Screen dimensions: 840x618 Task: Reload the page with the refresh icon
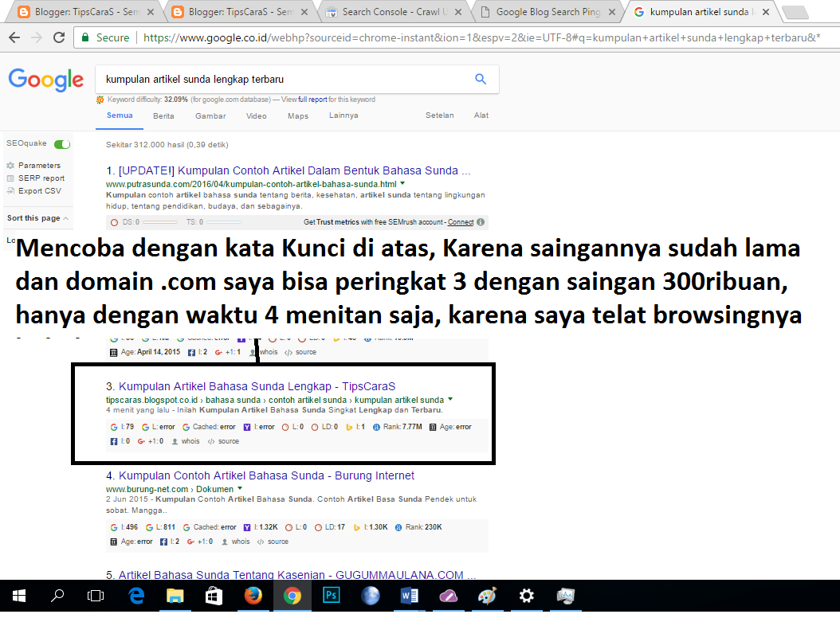pyautogui.click(x=59, y=37)
